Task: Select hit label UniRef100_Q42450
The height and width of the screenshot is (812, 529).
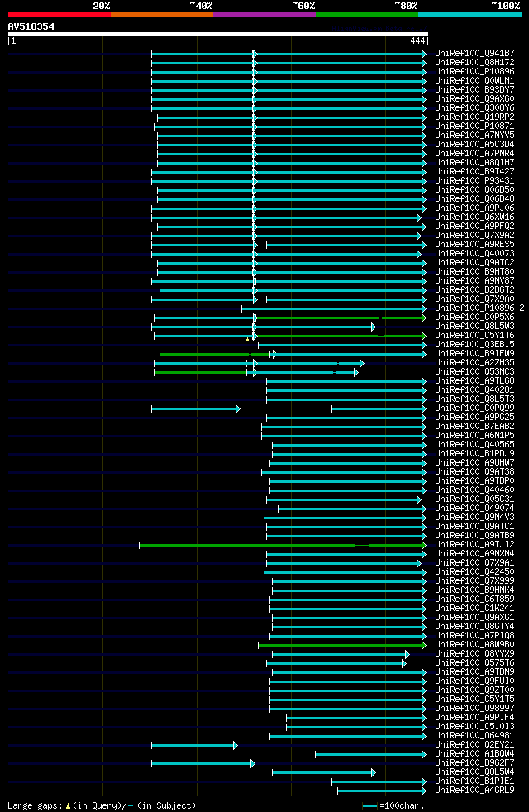Action: [474, 571]
